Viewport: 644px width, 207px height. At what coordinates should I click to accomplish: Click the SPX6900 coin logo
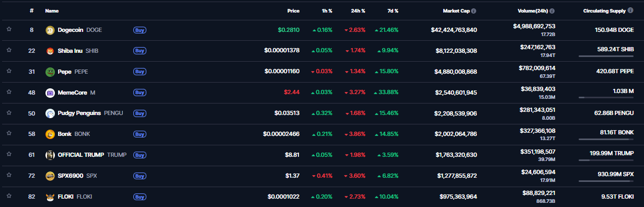[x=50, y=176]
